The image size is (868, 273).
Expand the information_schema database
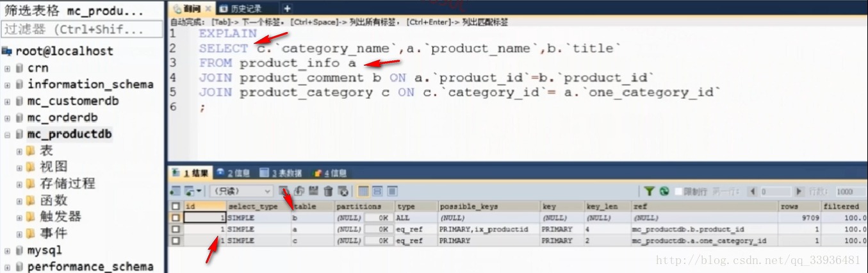[7, 85]
